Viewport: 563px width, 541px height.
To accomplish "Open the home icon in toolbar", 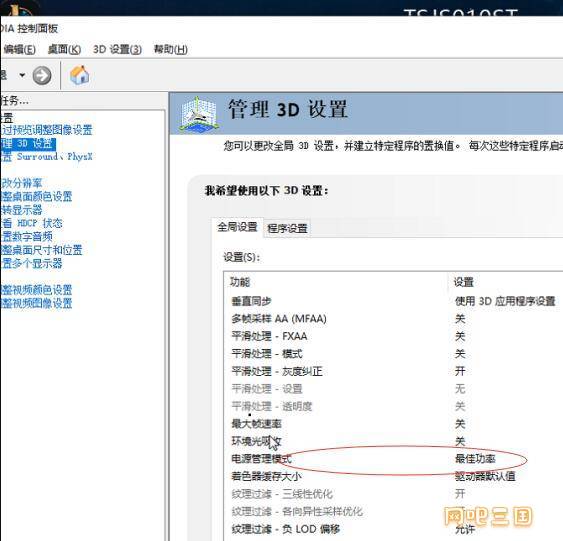I will coord(79,75).
